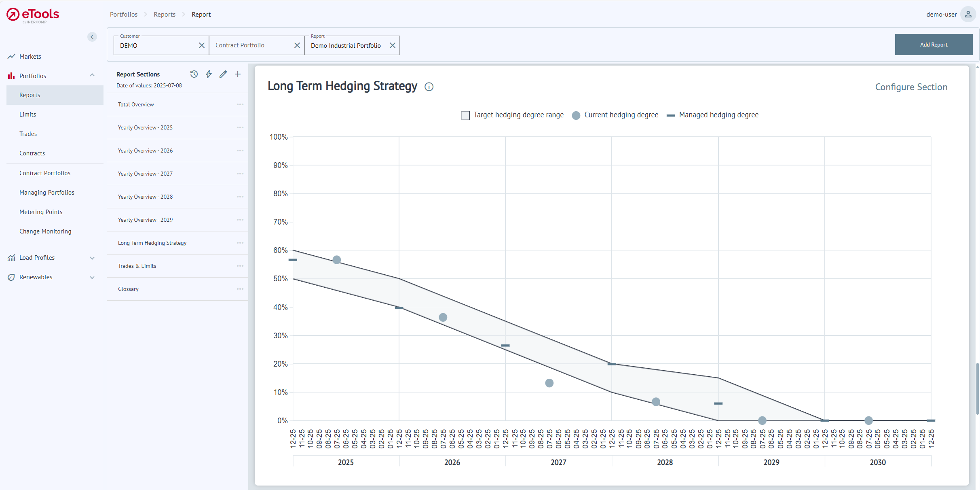Click the info icon beside Long Term Hedging Strategy
This screenshot has height=490, width=980.
tap(429, 87)
